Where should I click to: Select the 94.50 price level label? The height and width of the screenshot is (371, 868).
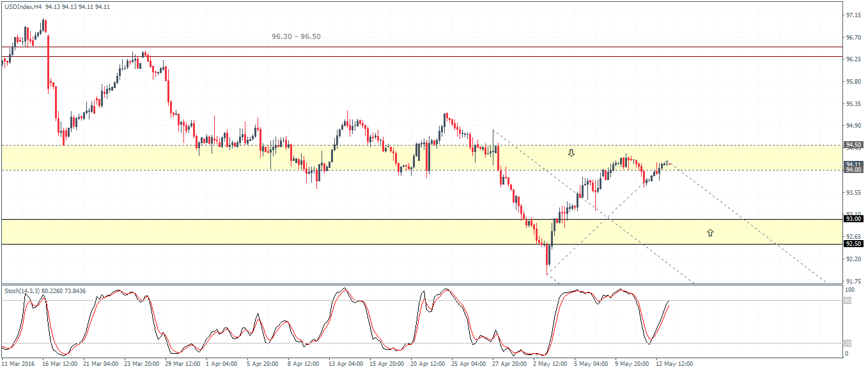[854, 145]
